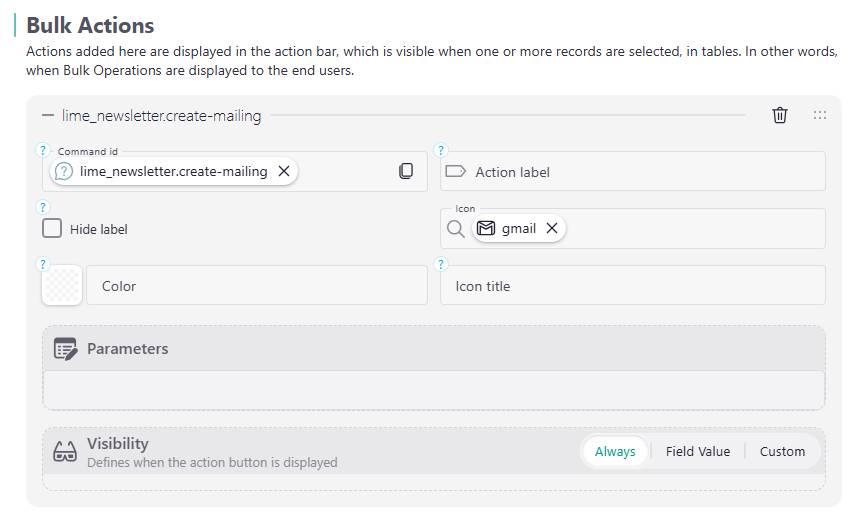Image resolution: width=862 pixels, height=515 pixels.
Task: Click the empty Parameters content box
Action: tap(434, 390)
